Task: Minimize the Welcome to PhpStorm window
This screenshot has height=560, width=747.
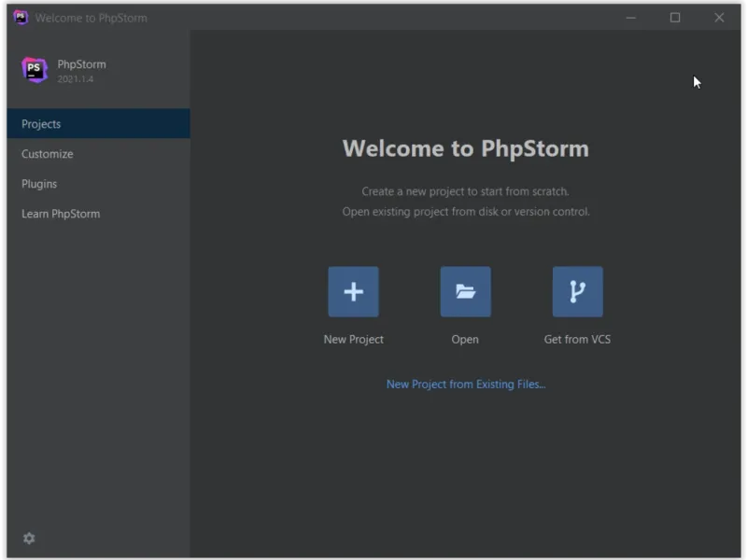Action: point(631,18)
